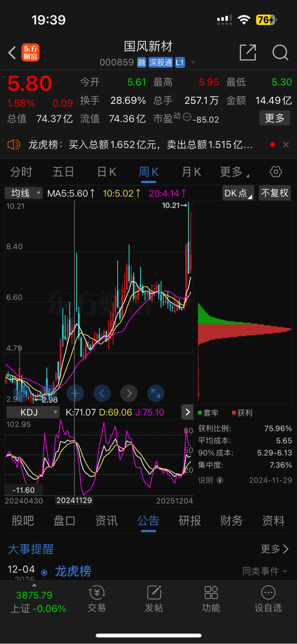Open the 东方财富 logo icon
Viewport: 297px width, 644px height.
[30, 53]
